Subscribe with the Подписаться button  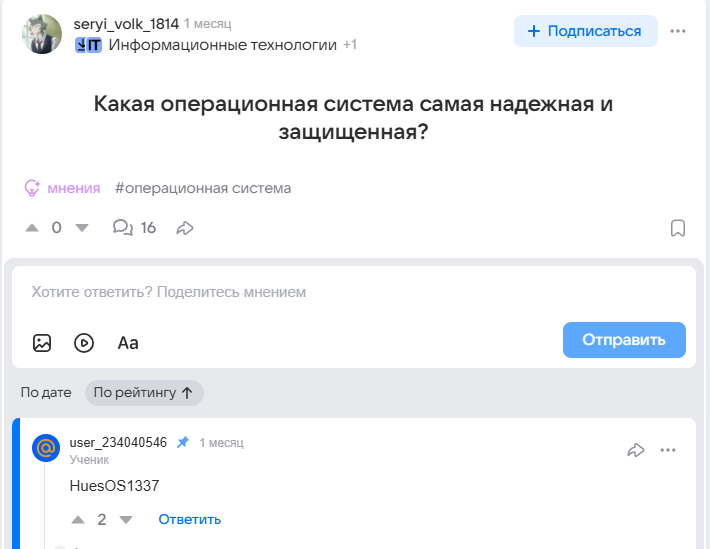click(x=585, y=31)
